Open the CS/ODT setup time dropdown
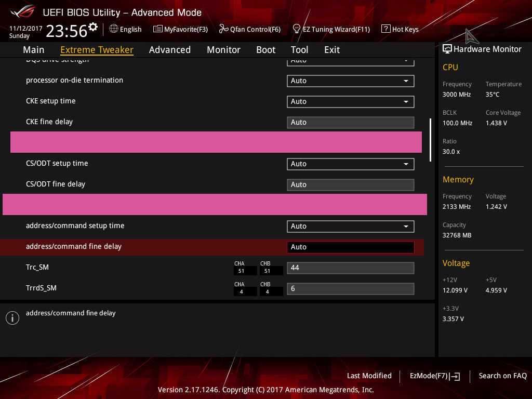The width and height of the screenshot is (532, 399). click(x=351, y=164)
